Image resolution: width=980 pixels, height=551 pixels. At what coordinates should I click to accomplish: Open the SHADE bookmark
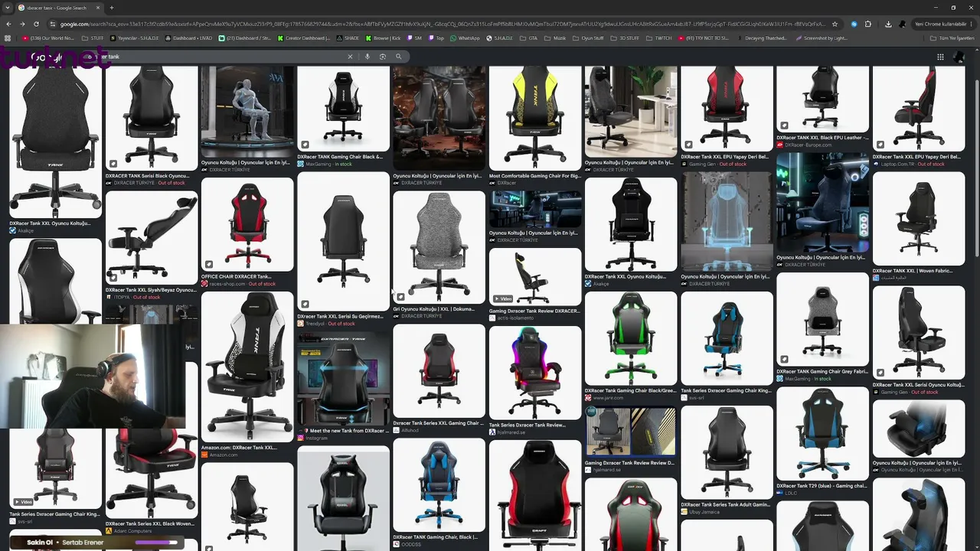click(348, 37)
